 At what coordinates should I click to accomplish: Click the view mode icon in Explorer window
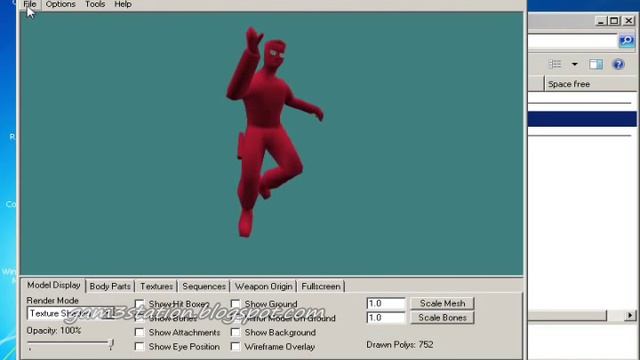tap(555, 64)
